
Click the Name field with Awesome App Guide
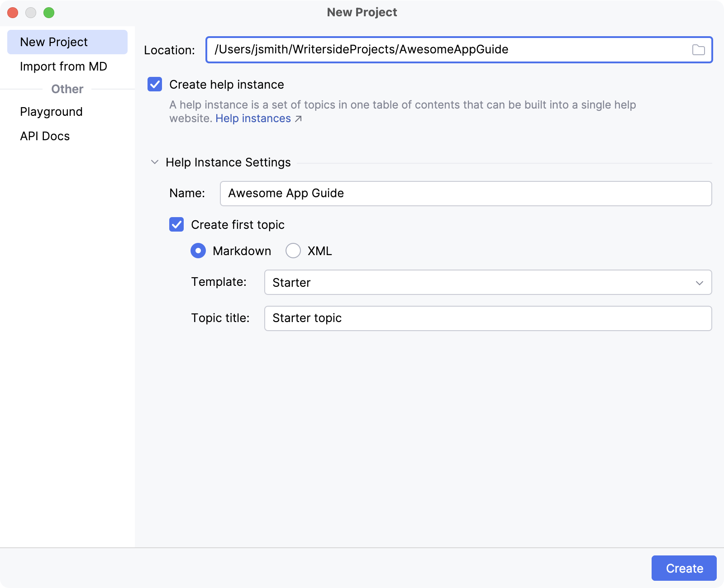[x=465, y=194]
